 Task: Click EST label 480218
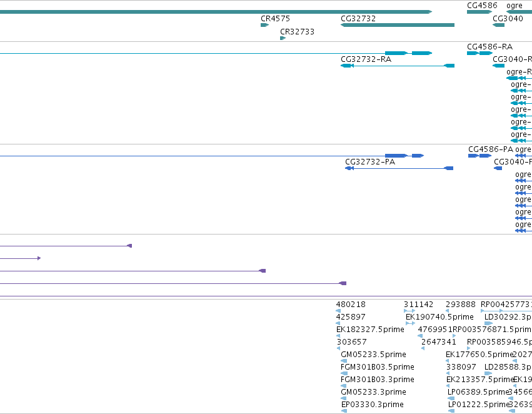351,305
